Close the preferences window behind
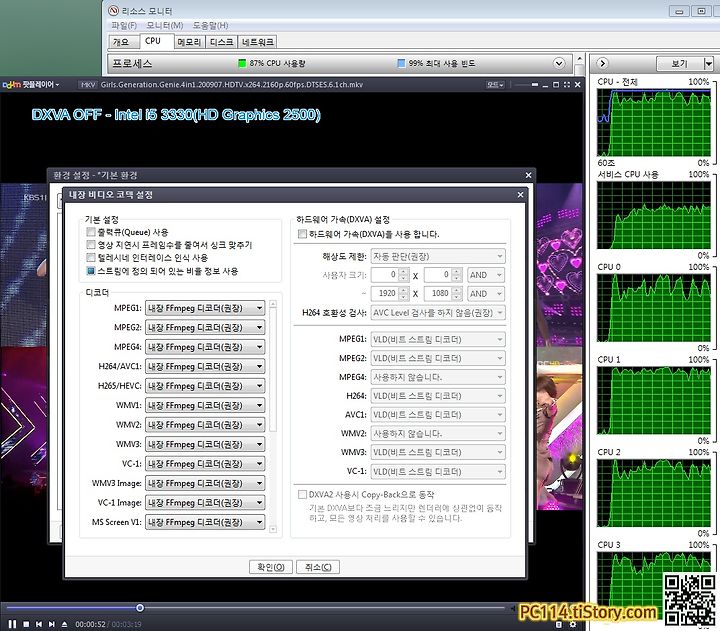The image size is (720, 631). tap(529, 175)
